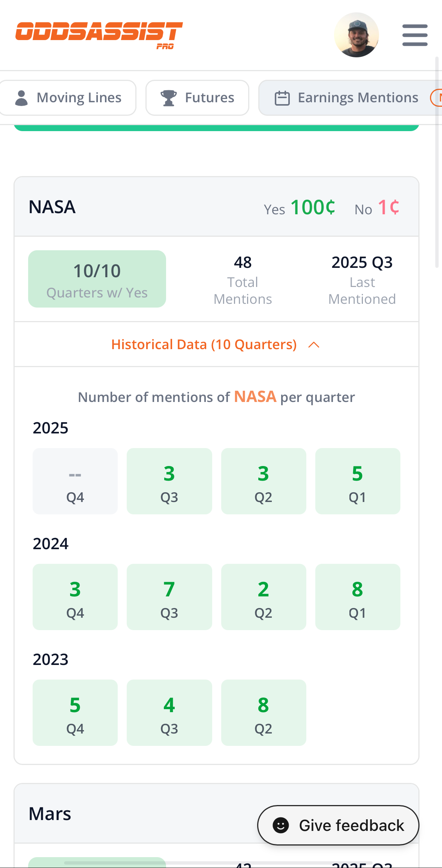The height and width of the screenshot is (868, 442).
Task: Click the orange badge beside Earnings Mentions
Action: pyautogui.click(x=438, y=97)
